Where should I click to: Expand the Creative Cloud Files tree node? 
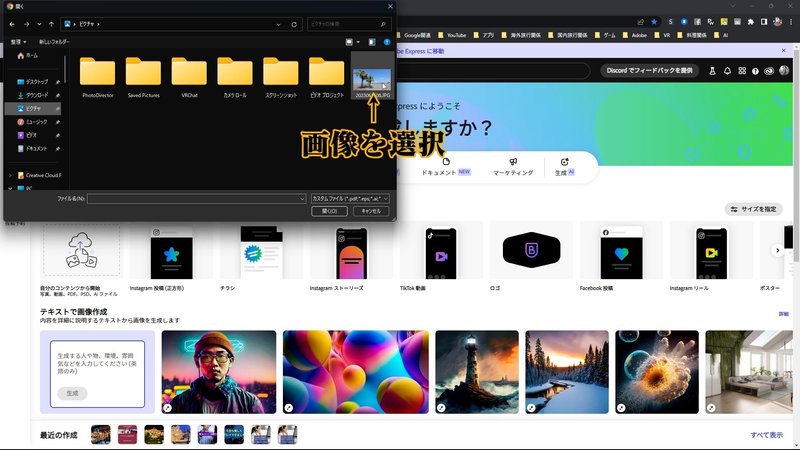coord(10,175)
